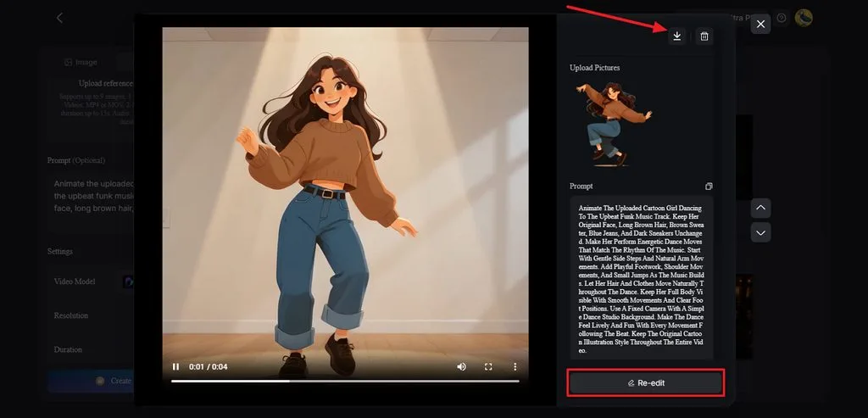
Task: Click the Duration setting label
Action: coord(68,350)
